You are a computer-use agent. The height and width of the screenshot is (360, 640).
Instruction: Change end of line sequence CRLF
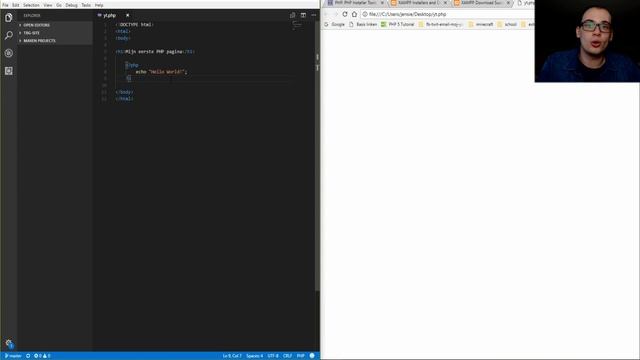click(287, 356)
